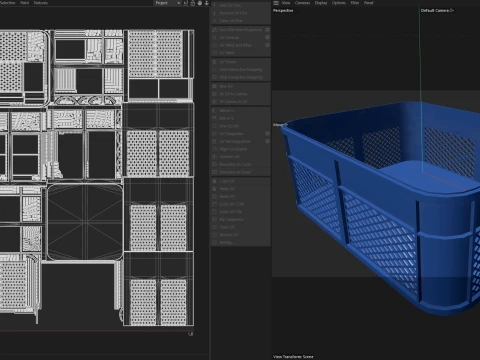Click the plain UV Weld command
This screenshot has width=480, height=360.
(x=240, y=53)
